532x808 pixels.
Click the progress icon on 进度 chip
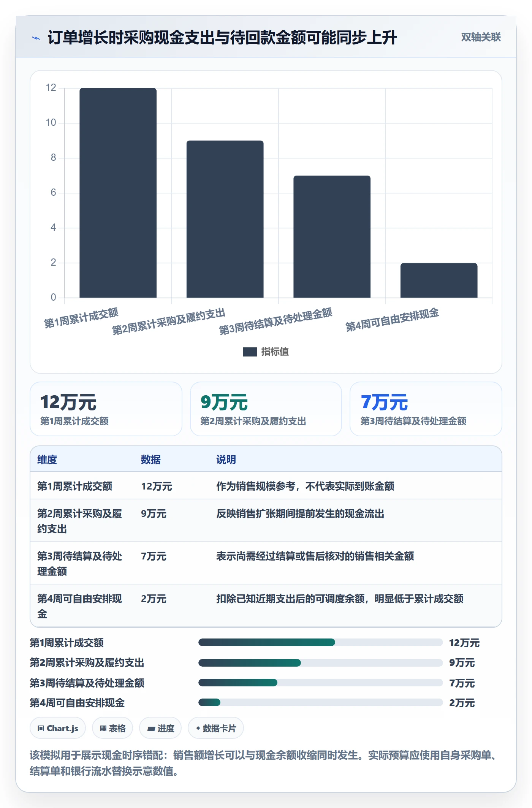pos(151,729)
